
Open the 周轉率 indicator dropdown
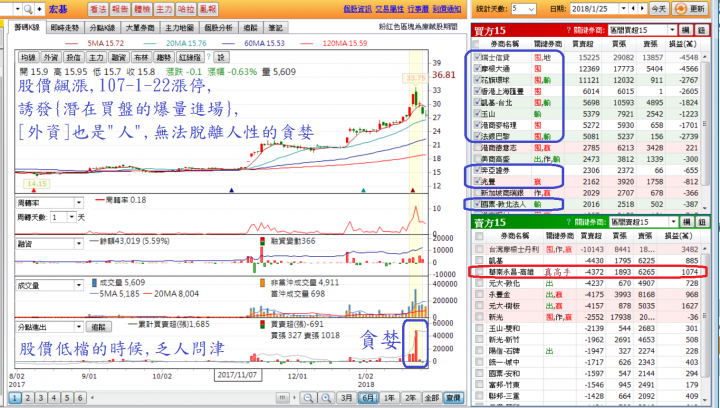pyautogui.click(x=79, y=202)
